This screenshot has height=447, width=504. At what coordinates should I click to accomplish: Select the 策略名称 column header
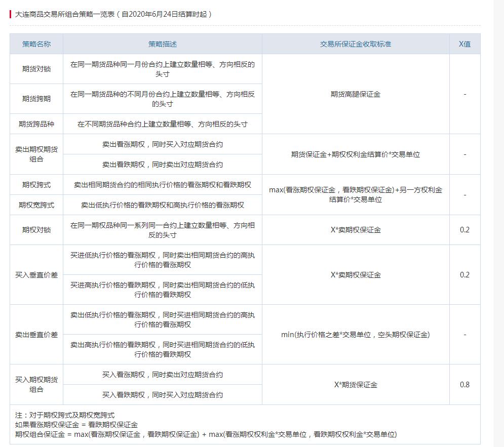[36, 44]
